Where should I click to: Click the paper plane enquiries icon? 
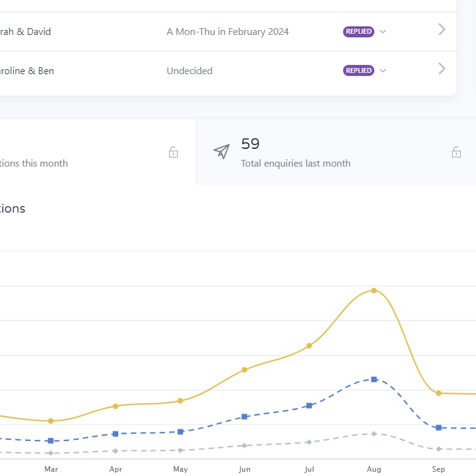tap(221, 152)
